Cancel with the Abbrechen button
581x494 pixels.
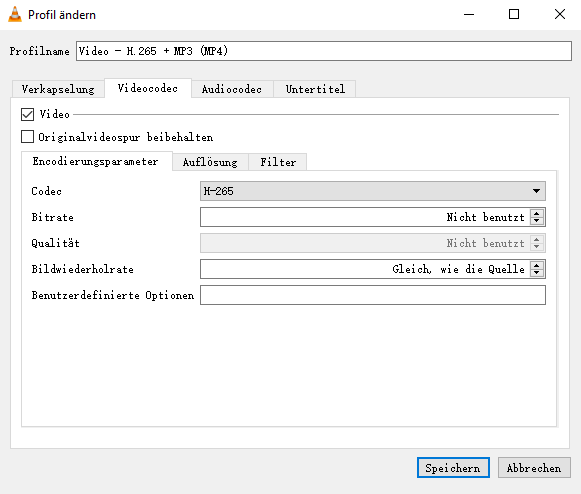point(534,468)
